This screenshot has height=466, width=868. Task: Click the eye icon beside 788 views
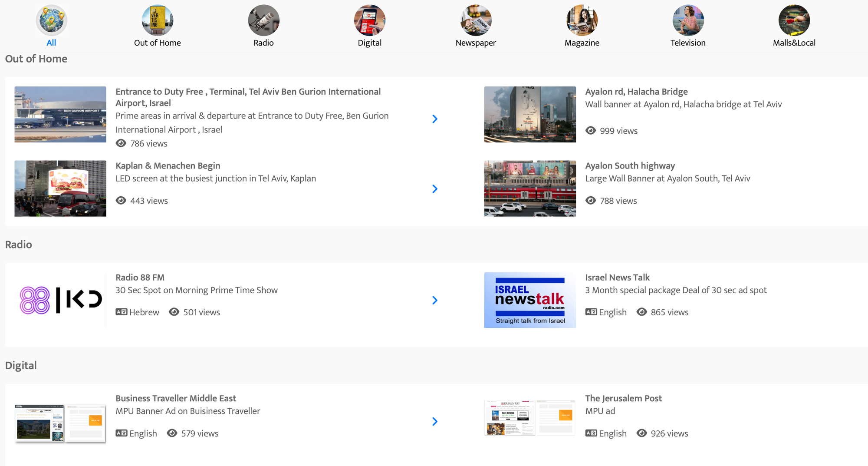(x=591, y=200)
